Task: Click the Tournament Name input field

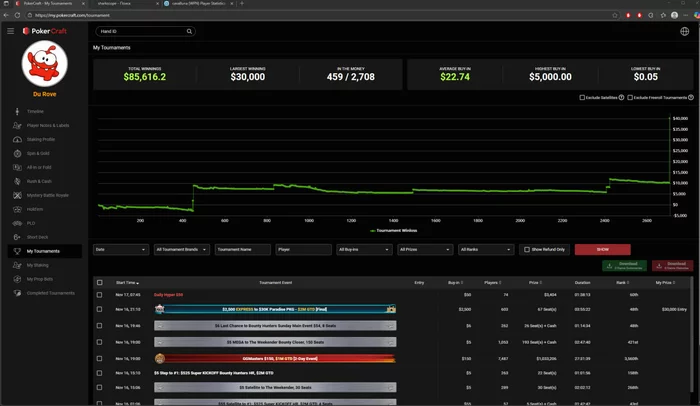Action: click(242, 250)
